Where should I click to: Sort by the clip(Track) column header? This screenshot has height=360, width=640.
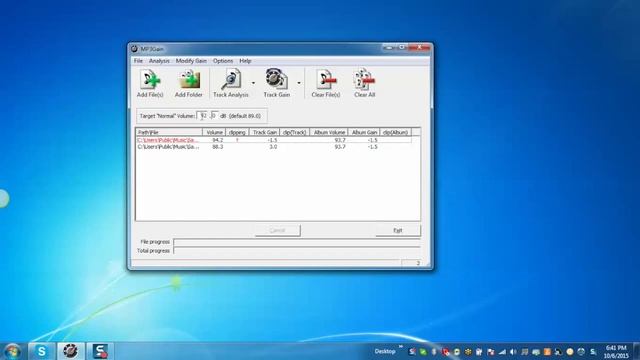295,132
